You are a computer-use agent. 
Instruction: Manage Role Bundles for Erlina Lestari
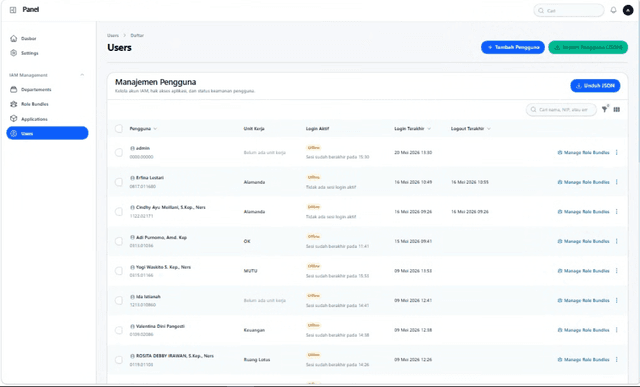pos(583,182)
